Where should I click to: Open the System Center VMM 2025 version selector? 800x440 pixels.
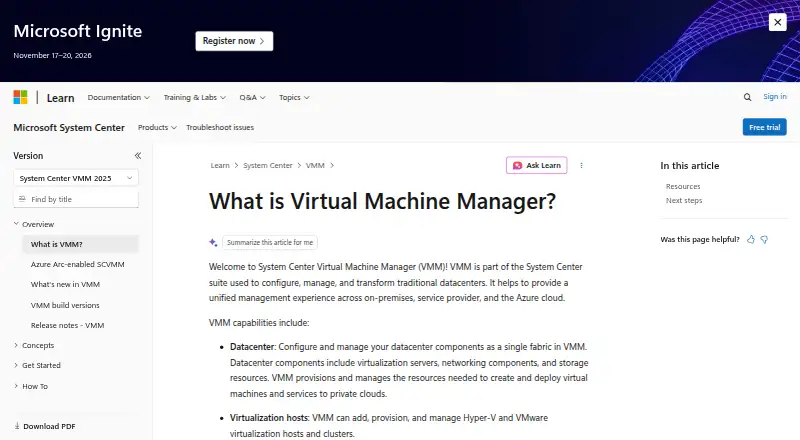76,178
